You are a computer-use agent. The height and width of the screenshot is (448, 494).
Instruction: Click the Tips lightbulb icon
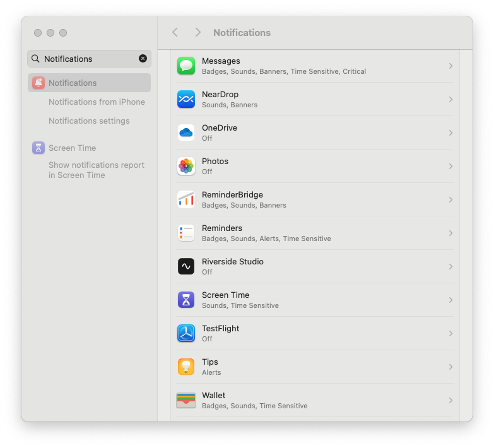click(186, 367)
